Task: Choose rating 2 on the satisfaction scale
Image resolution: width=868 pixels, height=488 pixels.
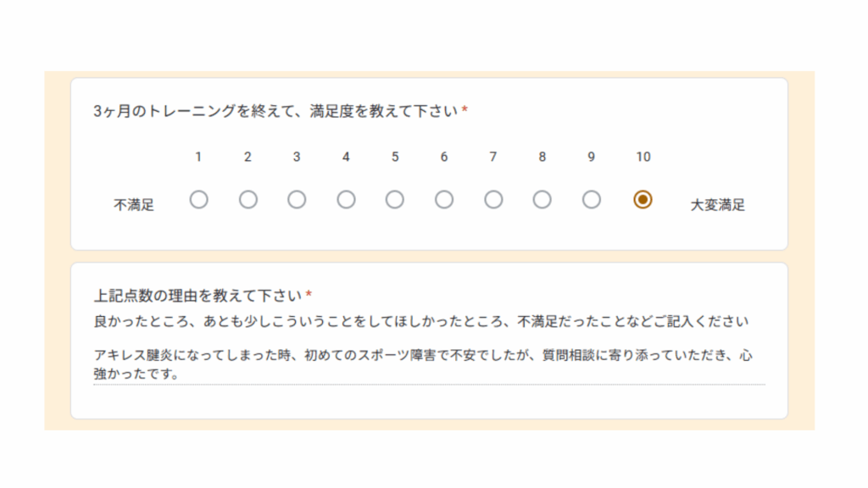Action: pyautogui.click(x=248, y=200)
